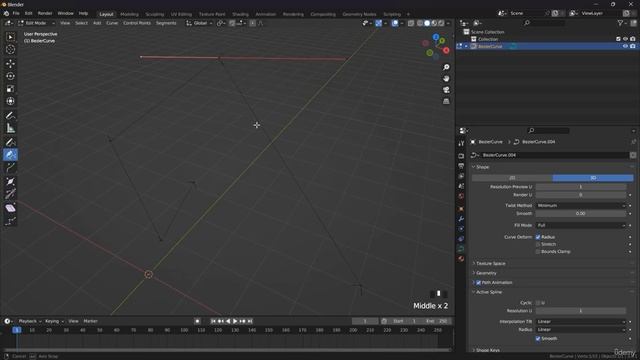Open the Interpolation Tilt dropdown
This screenshot has width=640, height=360.
[x=581, y=322]
